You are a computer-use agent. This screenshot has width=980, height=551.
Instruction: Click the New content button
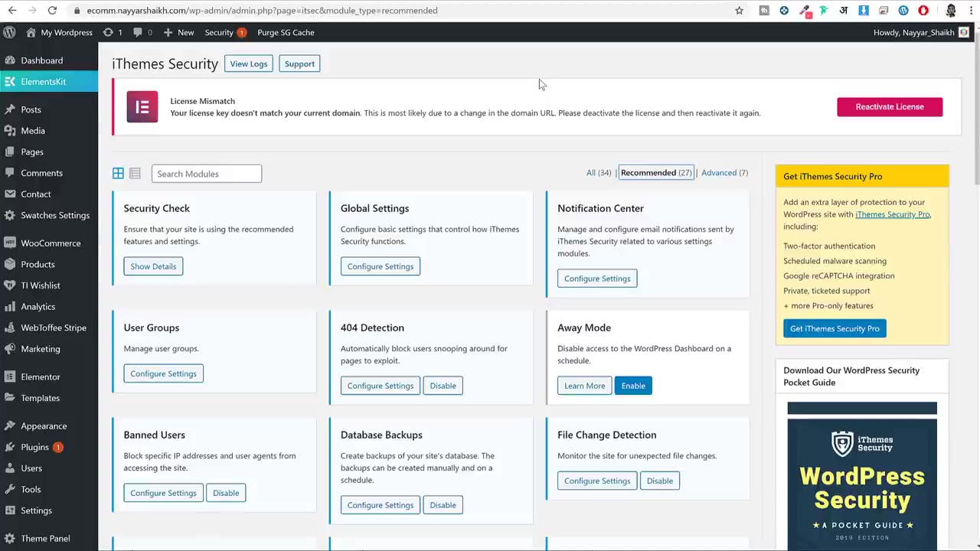pyautogui.click(x=178, y=32)
